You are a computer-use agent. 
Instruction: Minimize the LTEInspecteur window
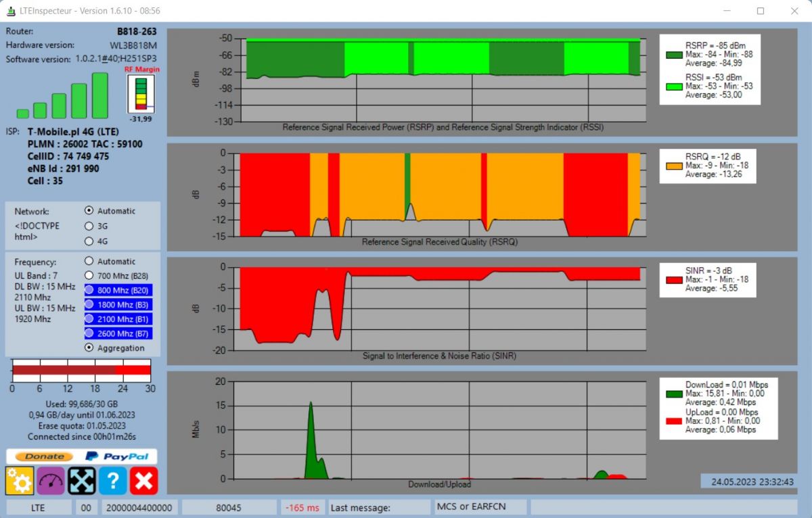click(728, 11)
